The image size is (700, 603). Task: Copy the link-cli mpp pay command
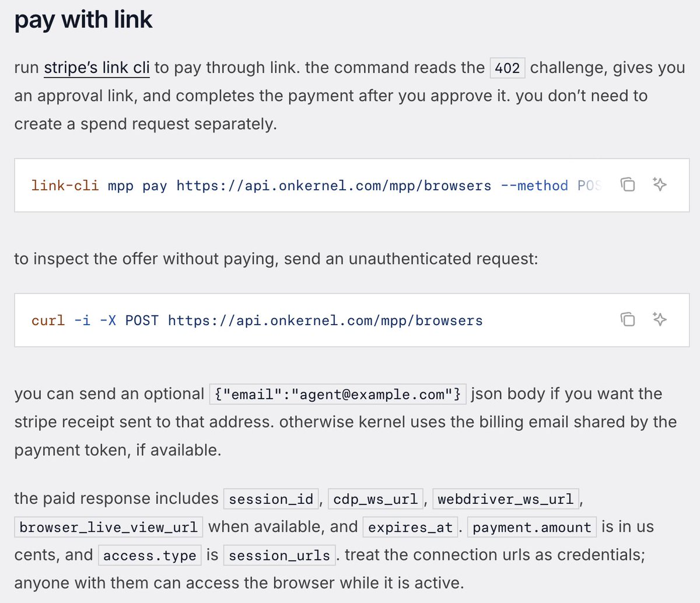(628, 184)
